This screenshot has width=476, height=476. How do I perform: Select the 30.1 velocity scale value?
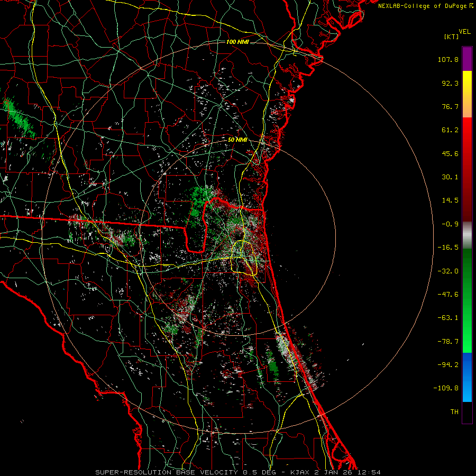(x=450, y=177)
